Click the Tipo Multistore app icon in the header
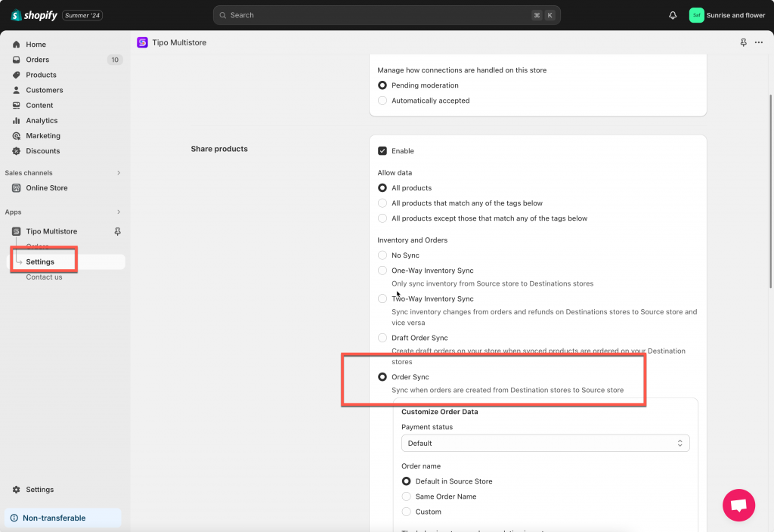 142,42
